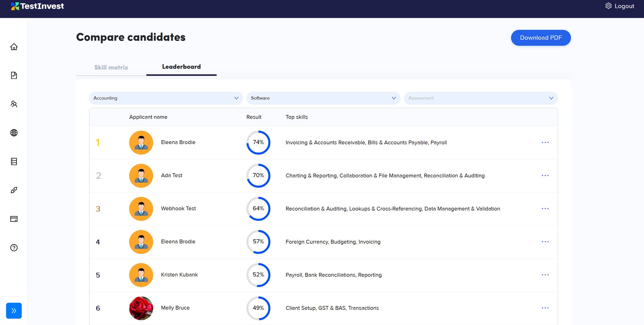The image size is (644, 325).
Task: Click Melly Bruce's rose avatar
Action: tap(141, 308)
